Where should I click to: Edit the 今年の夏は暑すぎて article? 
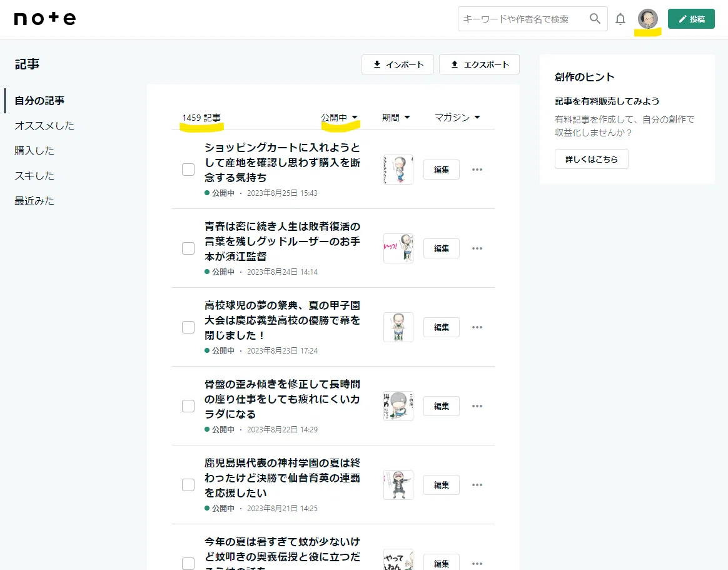pyautogui.click(x=442, y=562)
